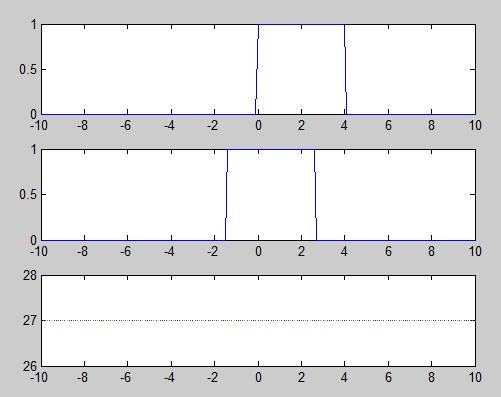The width and height of the screenshot is (501, 397).
Task: Select the flat top of the middle subplot pulse
Action: pyautogui.click(x=271, y=150)
